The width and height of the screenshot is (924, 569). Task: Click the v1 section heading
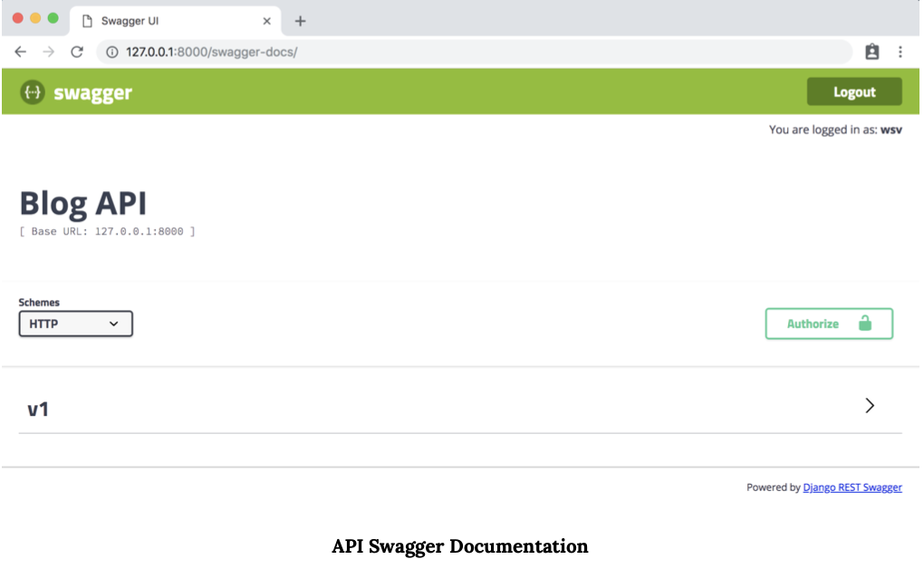pos(38,410)
